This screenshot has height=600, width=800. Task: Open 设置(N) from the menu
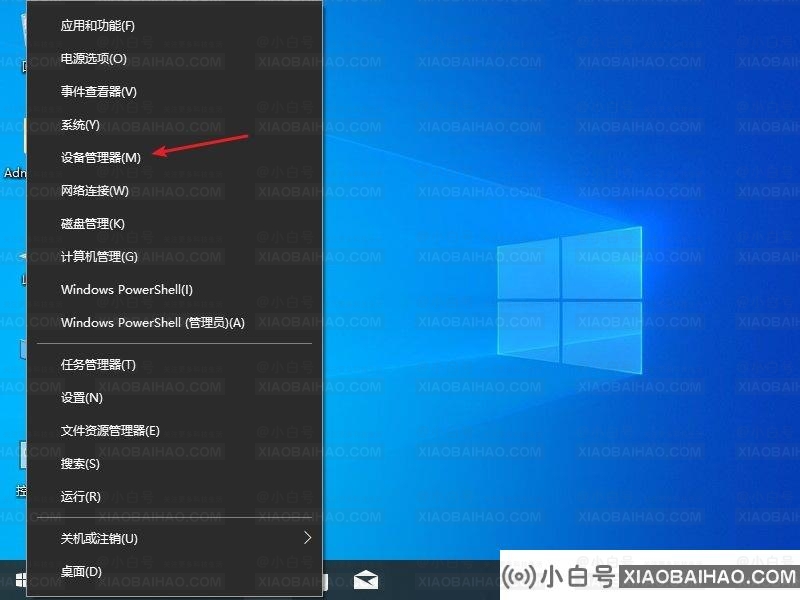point(174,397)
